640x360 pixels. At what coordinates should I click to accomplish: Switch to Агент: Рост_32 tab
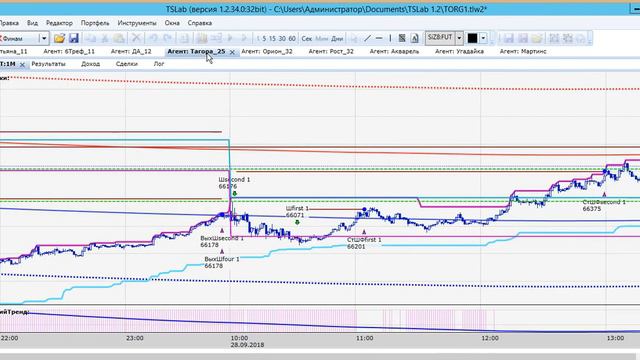tap(331, 51)
